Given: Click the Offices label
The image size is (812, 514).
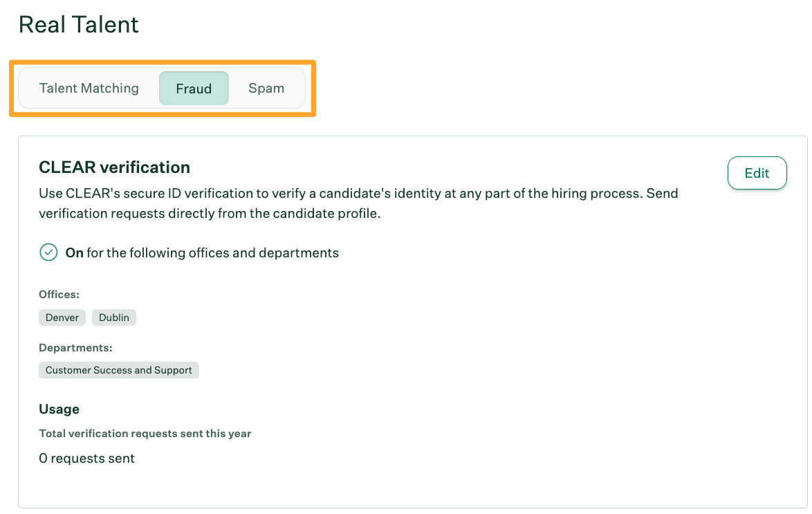Looking at the screenshot, I should click(x=59, y=295).
